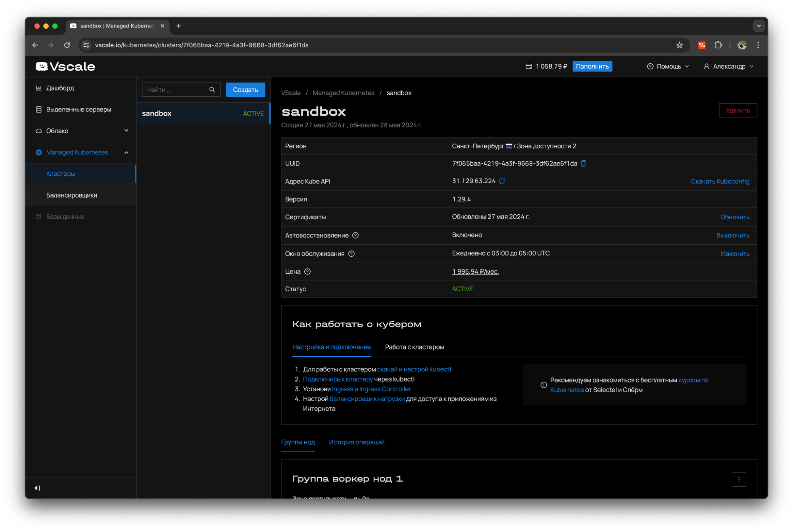Open the browser extensions puzzle icon
The image size is (793, 532).
(718, 45)
